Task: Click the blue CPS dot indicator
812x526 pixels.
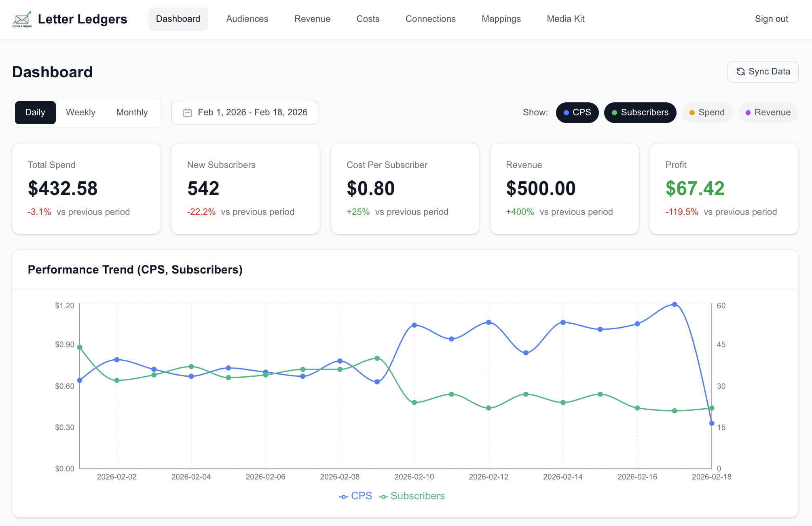Action: pyautogui.click(x=566, y=112)
